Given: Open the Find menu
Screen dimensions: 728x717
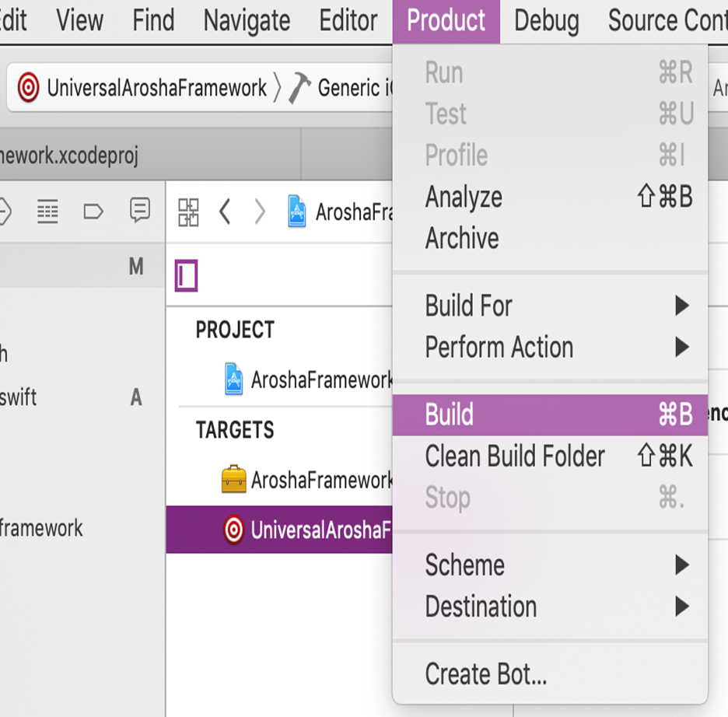Looking at the screenshot, I should click(154, 21).
